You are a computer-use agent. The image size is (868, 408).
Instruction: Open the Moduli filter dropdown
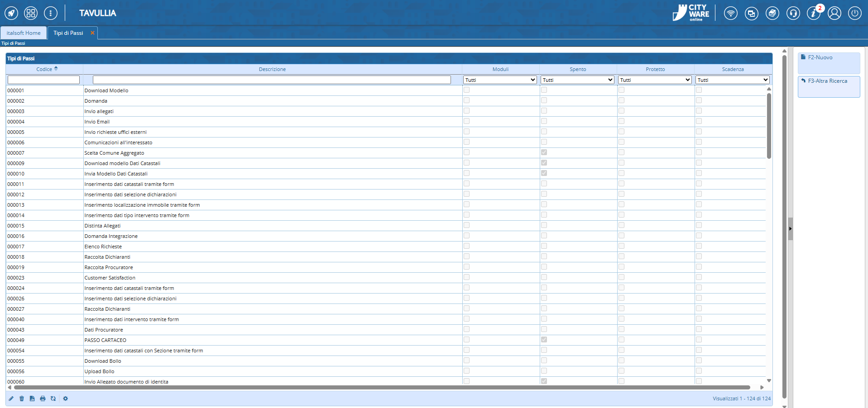tap(500, 80)
